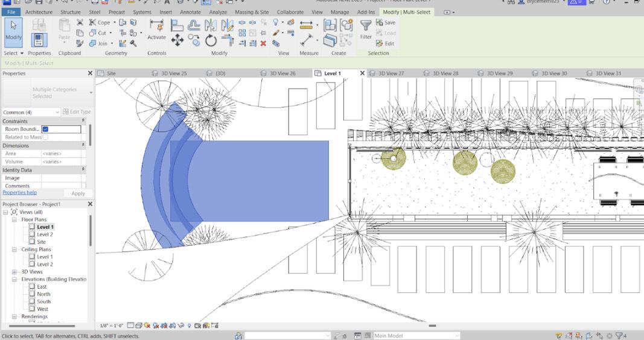Click the red Delete X icon
This screenshot has width=644, height=340.
pyautogui.click(x=263, y=43)
